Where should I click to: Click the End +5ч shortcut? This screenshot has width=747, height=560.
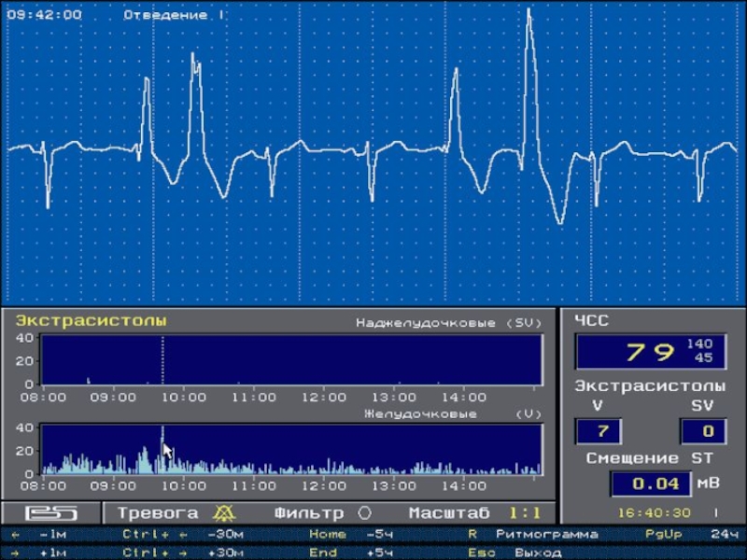tap(351, 553)
